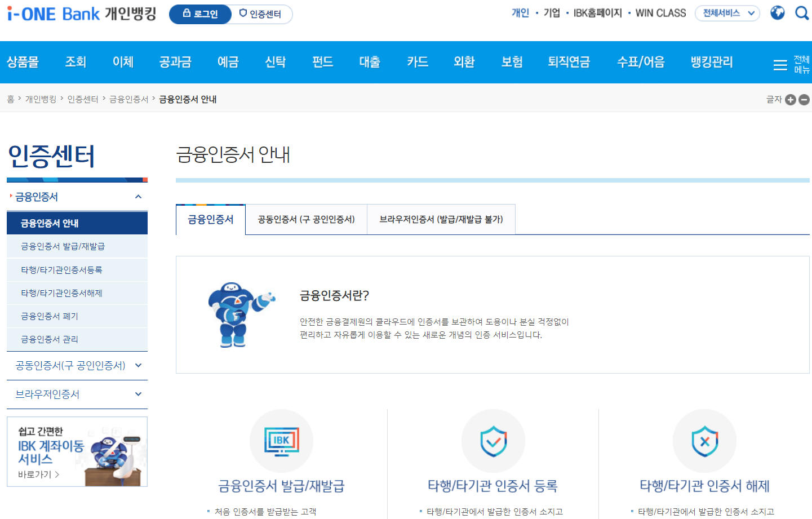Click 바로가기 in the banner
The image size is (812, 519).
click(x=38, y=474)
